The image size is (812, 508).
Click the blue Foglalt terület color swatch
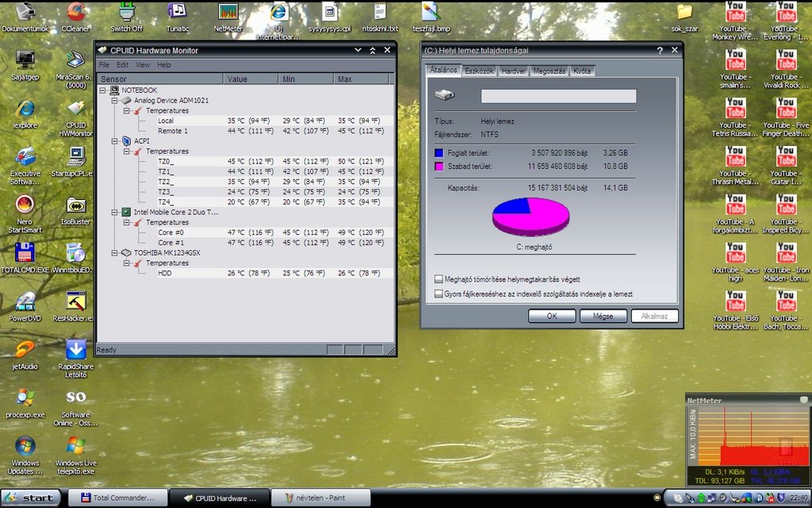[x=439, y=153]
